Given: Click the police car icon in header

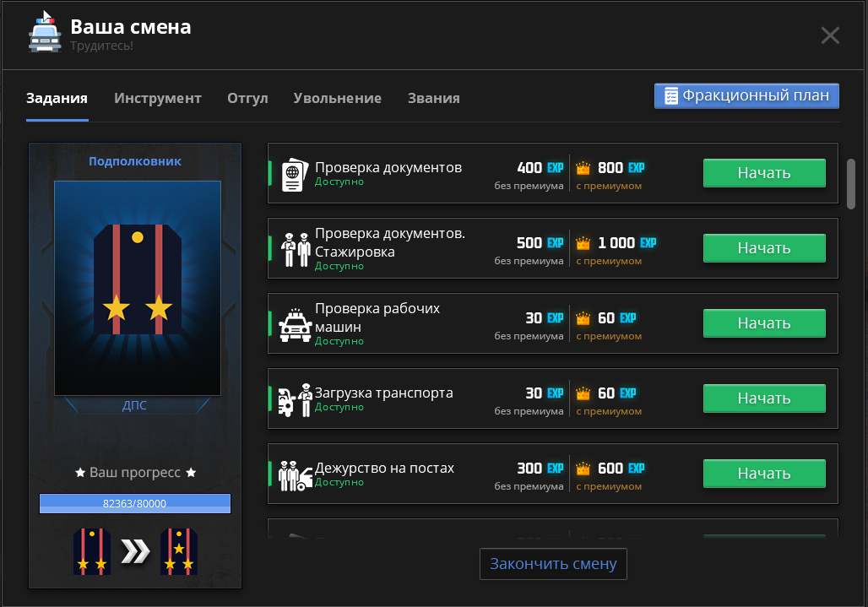Looking at the screenshot, I should coord(45,33).
